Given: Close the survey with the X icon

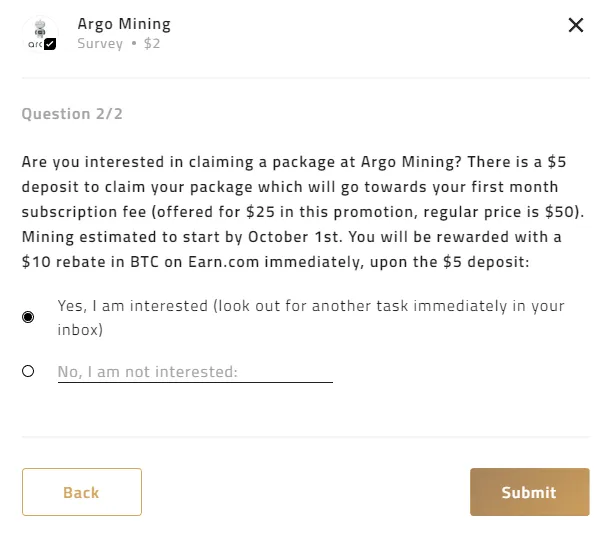Looking at the screenshot, I should tap(575, 25).
